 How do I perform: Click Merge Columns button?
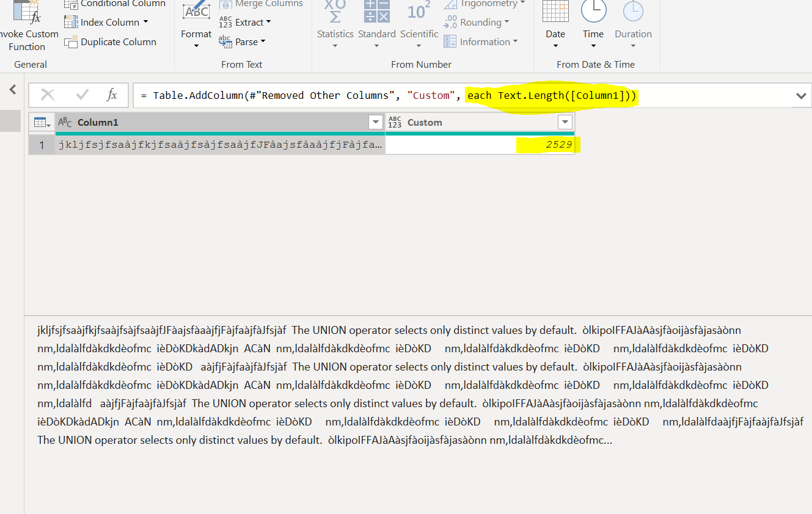coord(261,4)
